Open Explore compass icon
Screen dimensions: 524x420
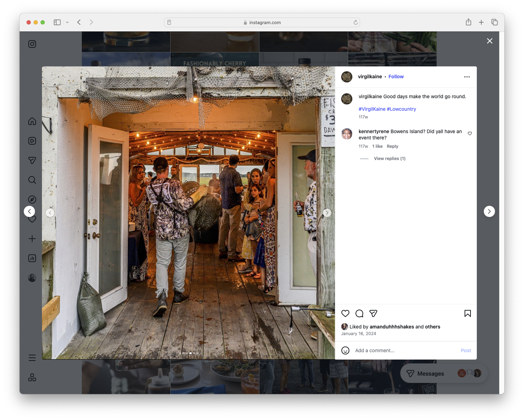tap(32, 200)
